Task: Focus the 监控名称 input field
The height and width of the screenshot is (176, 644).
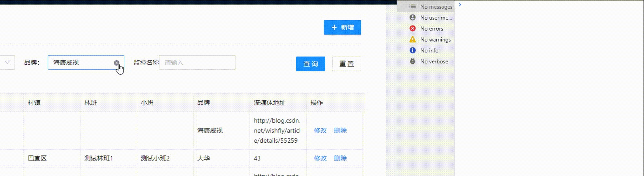Action: 197,63
